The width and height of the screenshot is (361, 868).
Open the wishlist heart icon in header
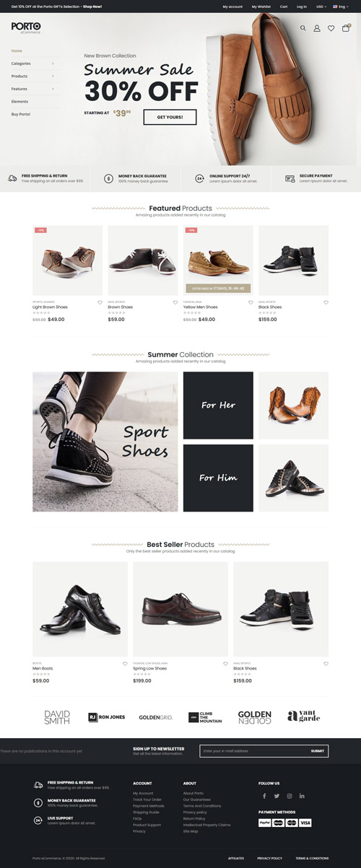click(331, 28)
